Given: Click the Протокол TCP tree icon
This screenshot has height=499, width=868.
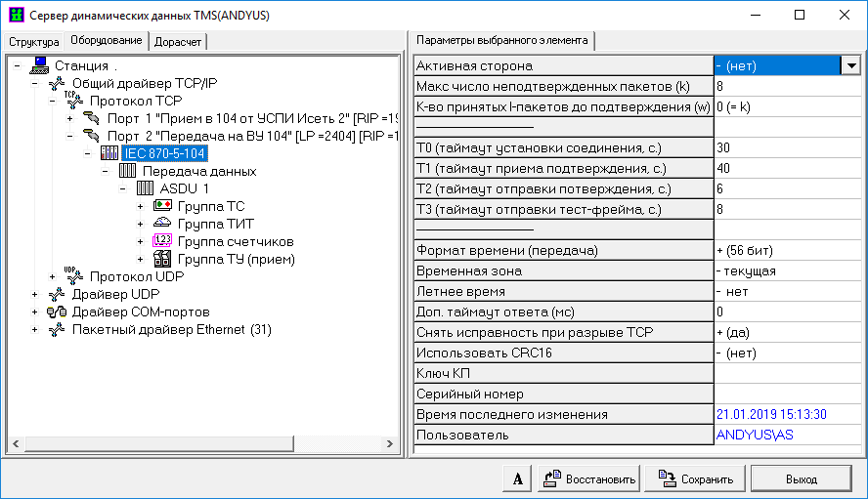Looking at the screenshot, I should pos(74,101).
